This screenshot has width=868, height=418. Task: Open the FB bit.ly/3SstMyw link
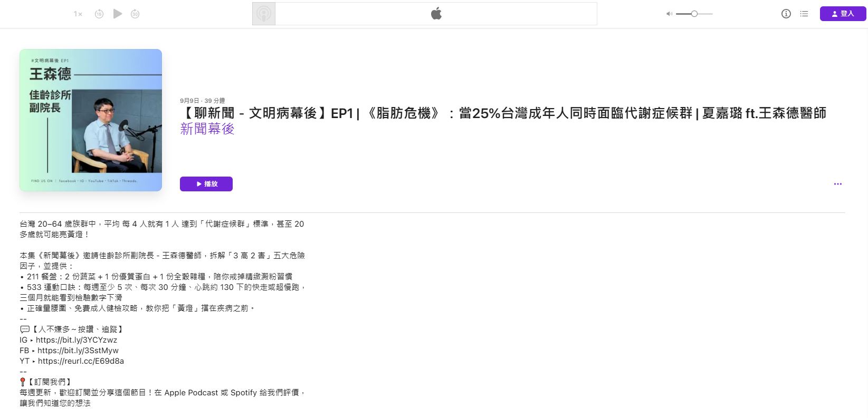coord(78,351)
